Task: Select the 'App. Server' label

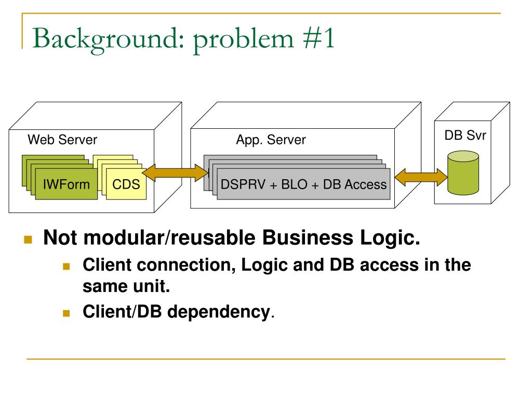Action: tap(271, 140)
